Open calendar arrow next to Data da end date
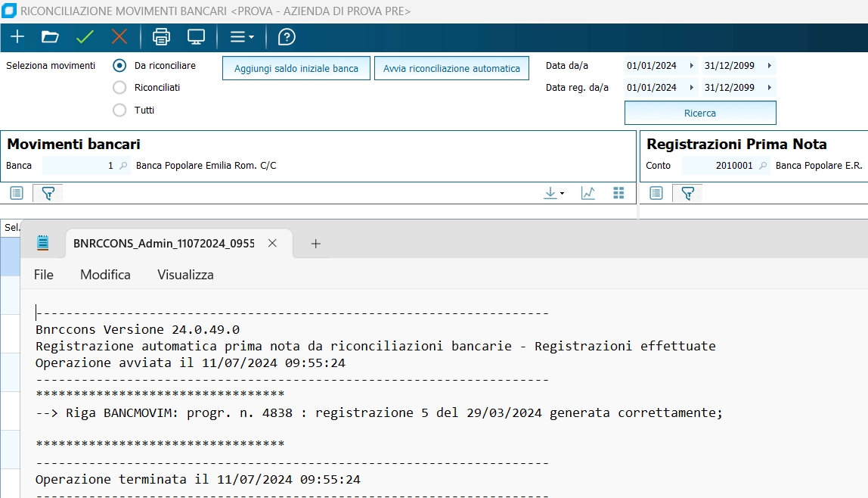The width and height of the screenshot is (868, 498). [x=770, y=65]
